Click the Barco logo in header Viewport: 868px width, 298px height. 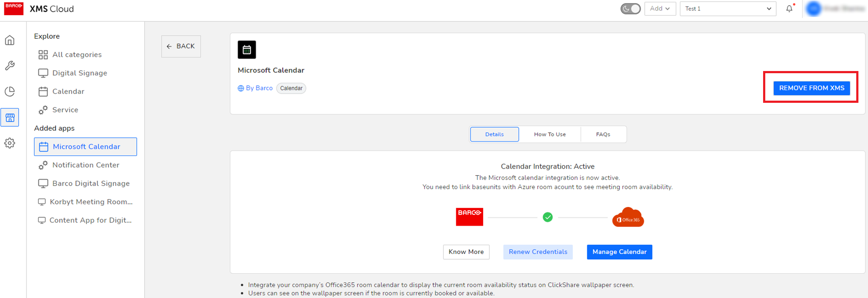point(13,9)
